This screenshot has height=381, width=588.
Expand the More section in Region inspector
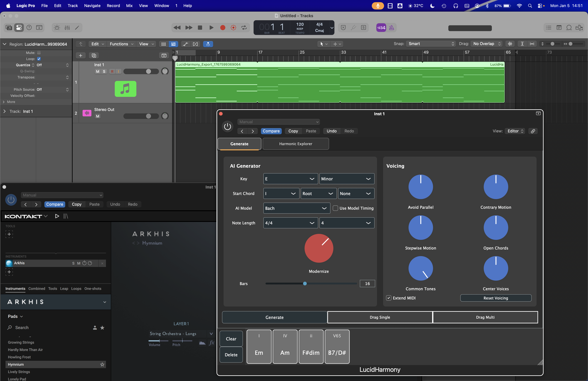[4, 102]
